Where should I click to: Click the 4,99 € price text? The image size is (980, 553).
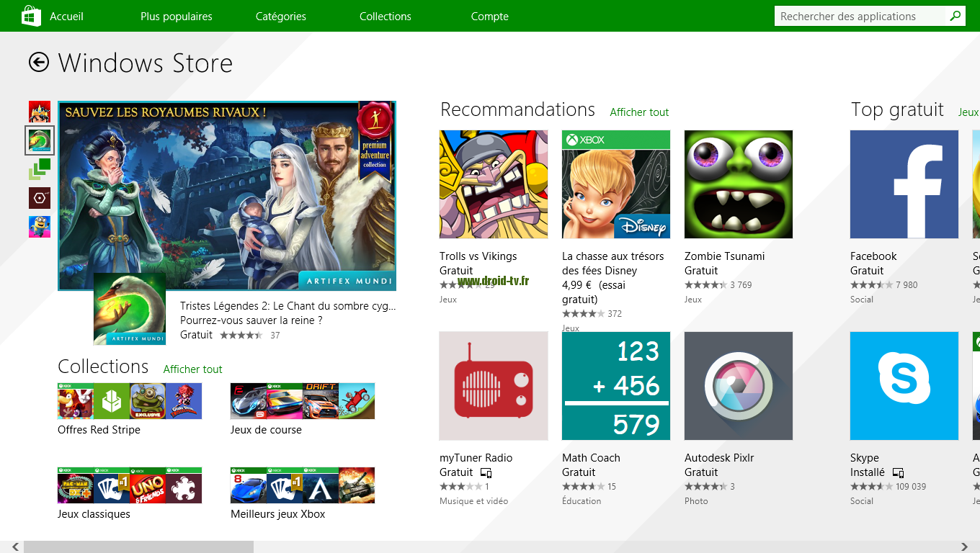coord(578,285)
